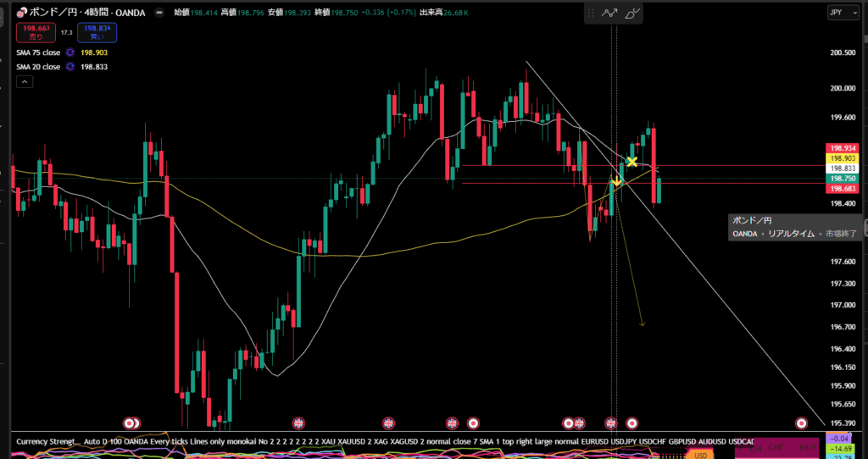This screenshot has height=459, width=868.
Task: Collapse the indicator legend with chevron button
Action: tap(25, 82)
